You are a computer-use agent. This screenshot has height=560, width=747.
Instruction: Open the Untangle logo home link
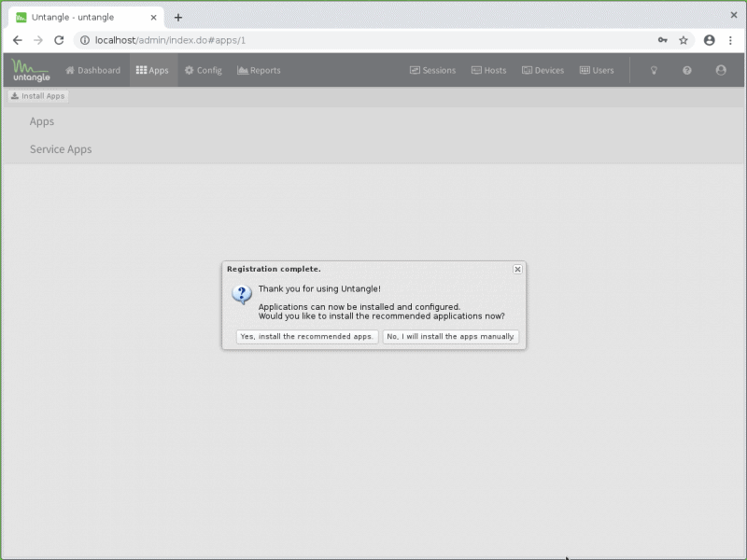(29, 69)
